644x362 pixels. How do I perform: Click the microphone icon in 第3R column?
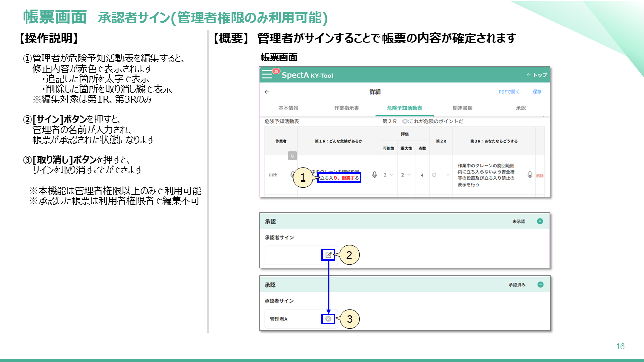coord(530,175)
